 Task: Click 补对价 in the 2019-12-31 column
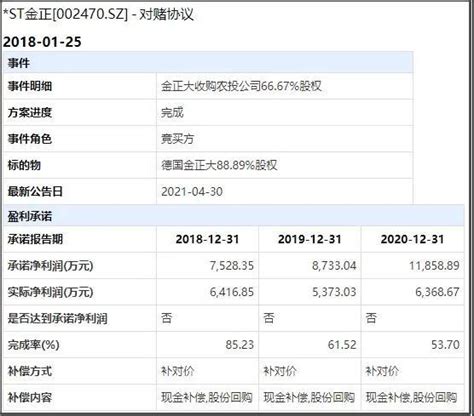tap(280, 371)
